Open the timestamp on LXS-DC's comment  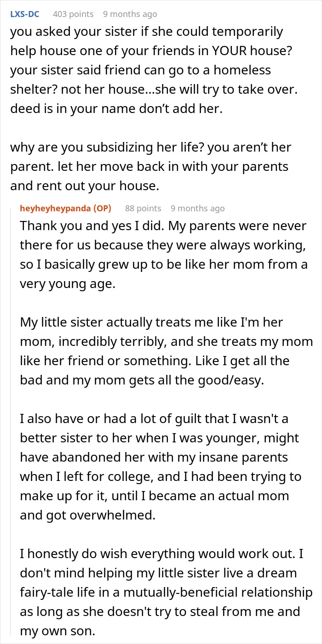[x=130, y=14]
